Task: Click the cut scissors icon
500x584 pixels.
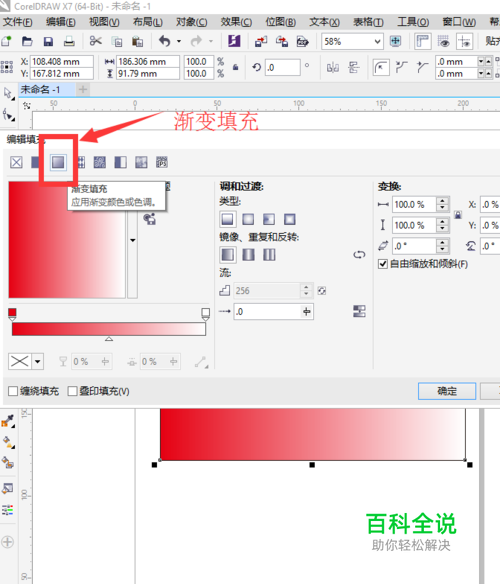Action: 95,41
